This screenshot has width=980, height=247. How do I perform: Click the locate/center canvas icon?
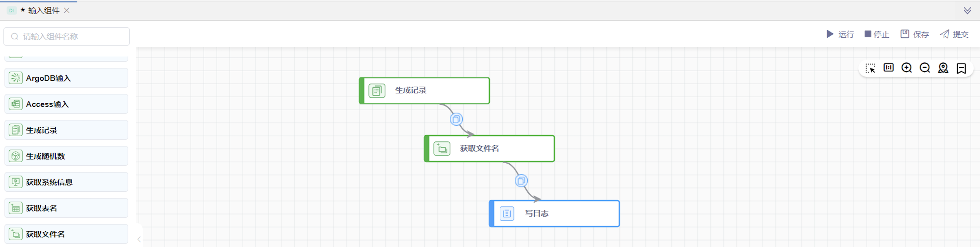click(x=943, y=68)
